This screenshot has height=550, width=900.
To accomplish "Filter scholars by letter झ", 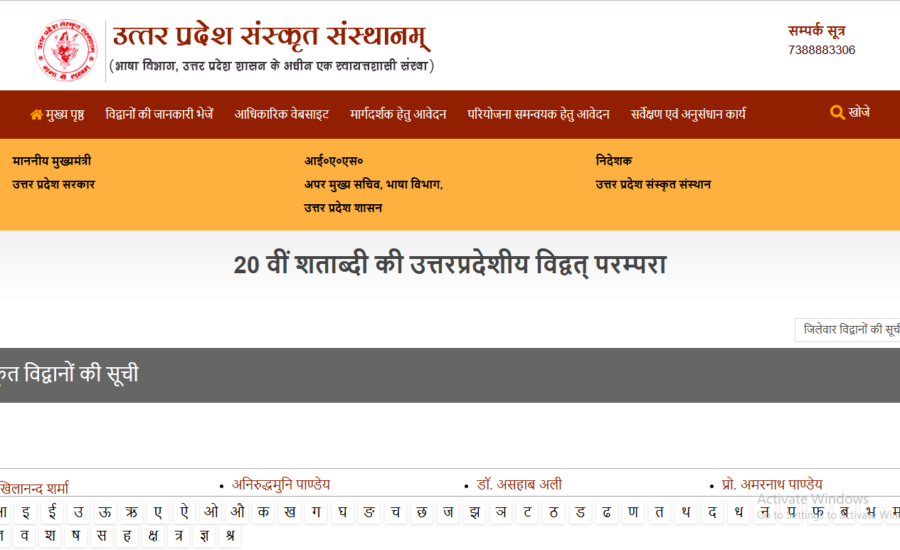I will click(x=475, y=512).
